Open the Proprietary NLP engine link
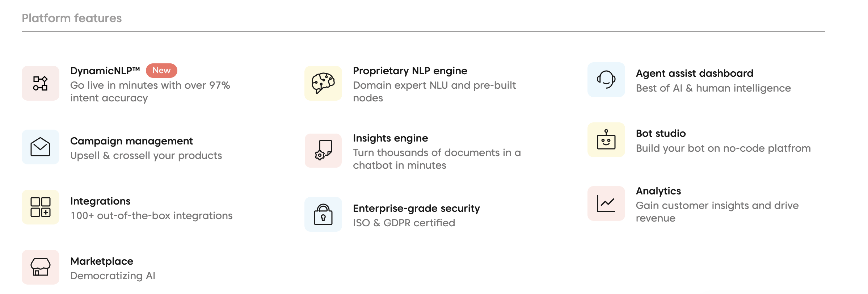Screen dimensions: 868x294 [x=410, y=71]
